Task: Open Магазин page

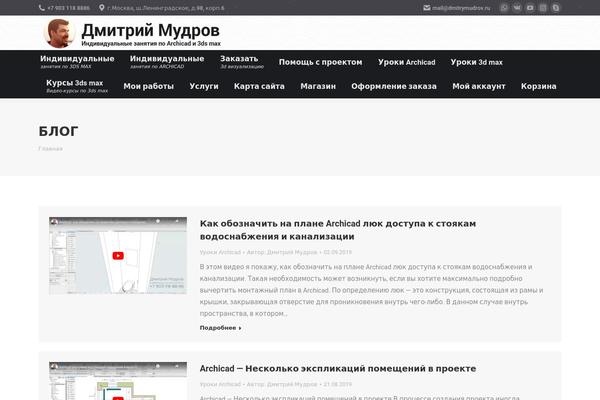Action: pyautogui.click(x=318, y=86)
